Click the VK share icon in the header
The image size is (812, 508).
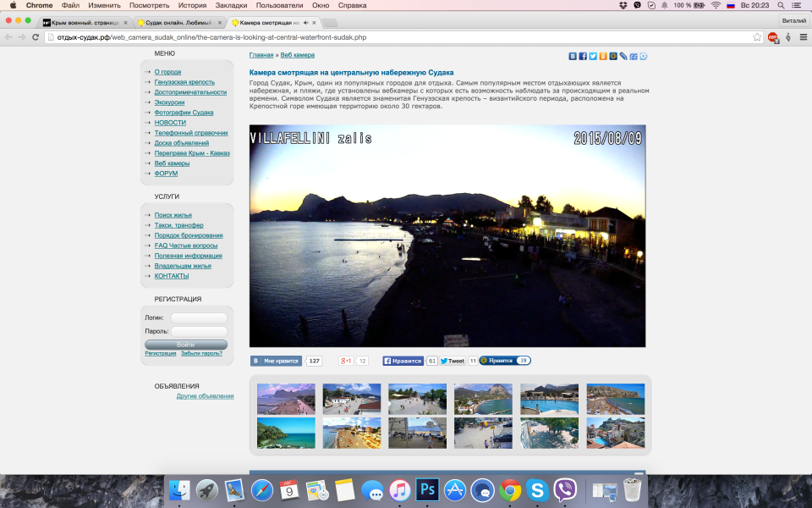[573, 56]
